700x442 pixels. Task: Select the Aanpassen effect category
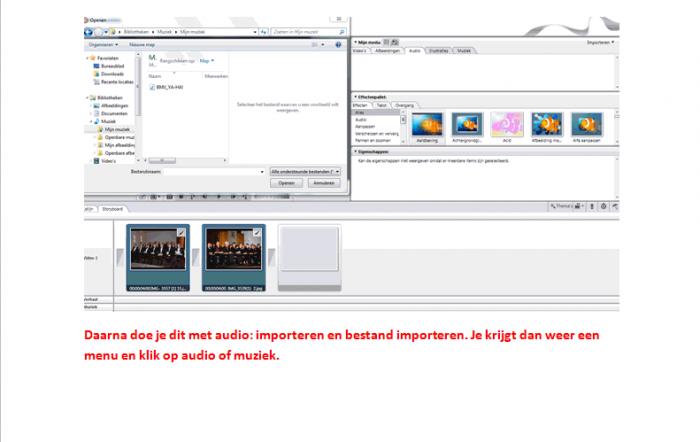point(365,127)
